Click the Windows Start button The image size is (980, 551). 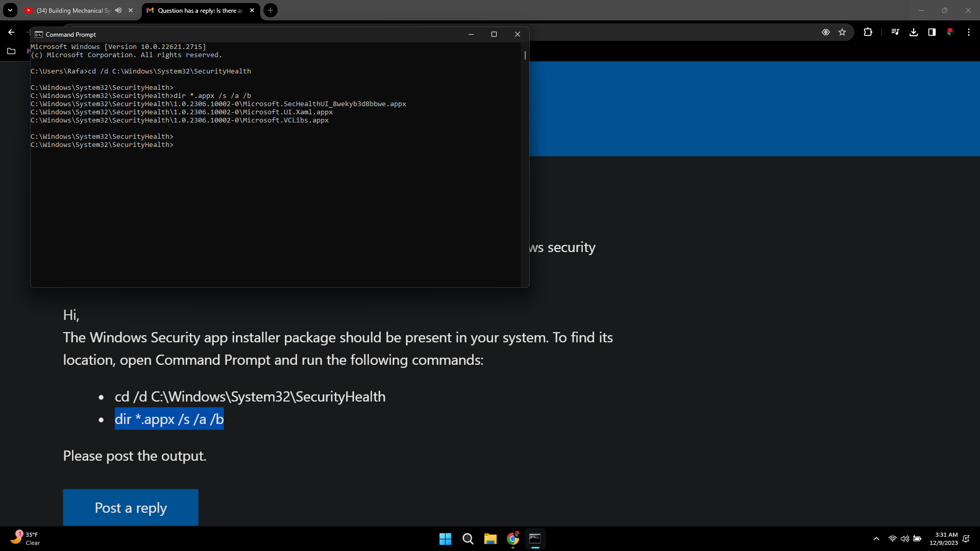pyautogui.click(x=445, y=539)
